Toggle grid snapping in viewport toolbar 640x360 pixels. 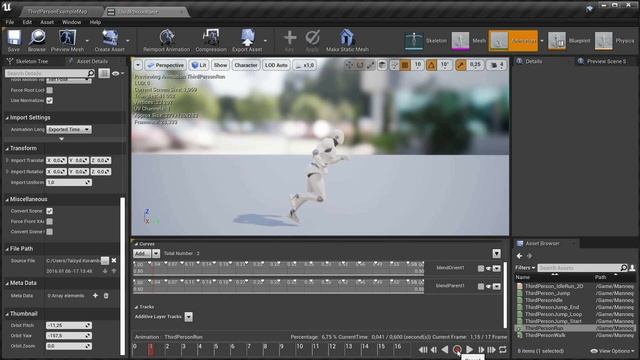click(x=405, y=65)
